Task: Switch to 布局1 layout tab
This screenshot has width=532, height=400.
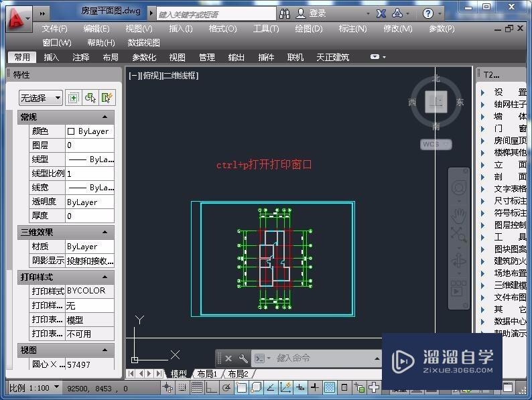Action: pyautogui.click(x=207, y=374)
